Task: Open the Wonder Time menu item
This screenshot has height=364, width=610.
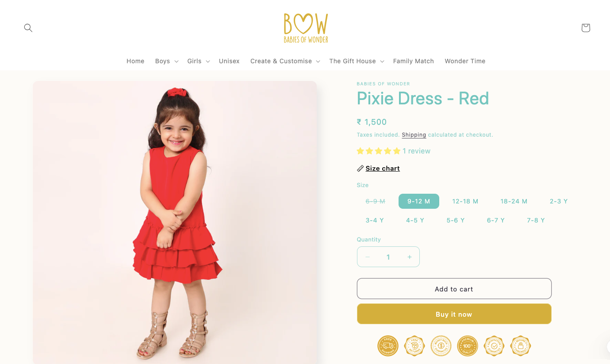Action: click(x=465, y=61)
